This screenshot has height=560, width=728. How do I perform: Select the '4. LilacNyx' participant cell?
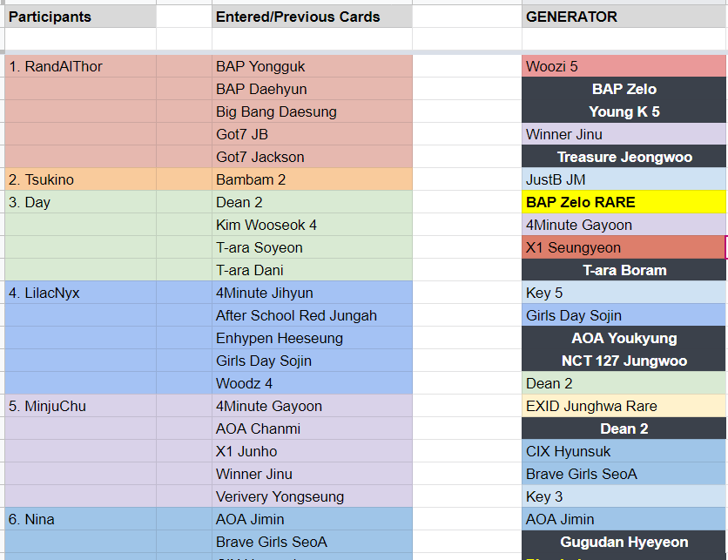pos(80,293)
